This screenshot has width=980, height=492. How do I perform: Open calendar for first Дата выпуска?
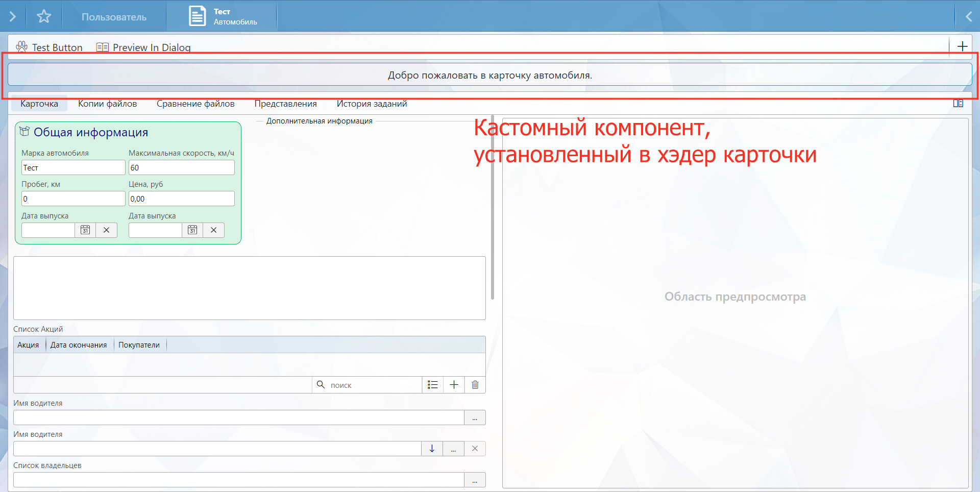coord(85,230)
